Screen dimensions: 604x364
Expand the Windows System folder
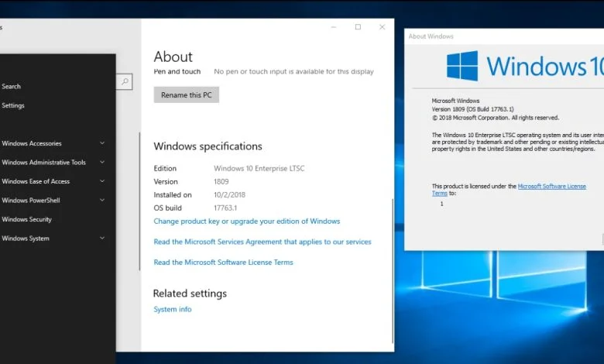pyautogui.click(x=102, y=239)
